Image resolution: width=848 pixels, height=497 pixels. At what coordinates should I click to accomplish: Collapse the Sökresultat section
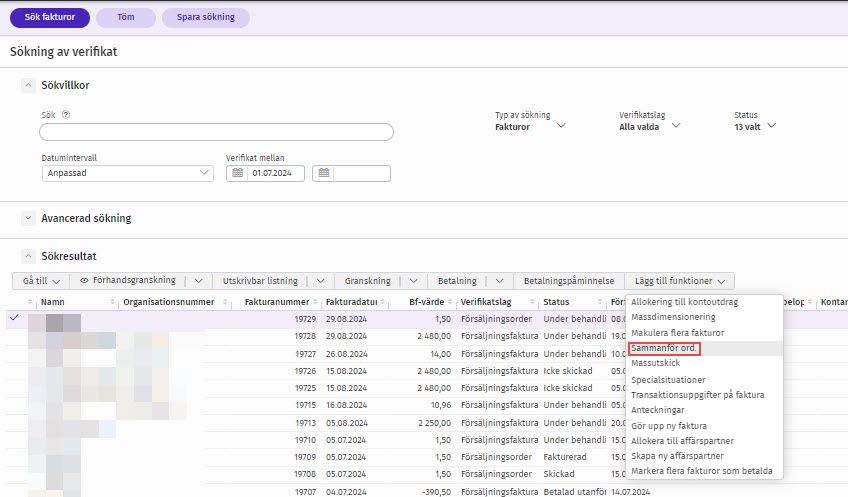[x=28, y=256]
